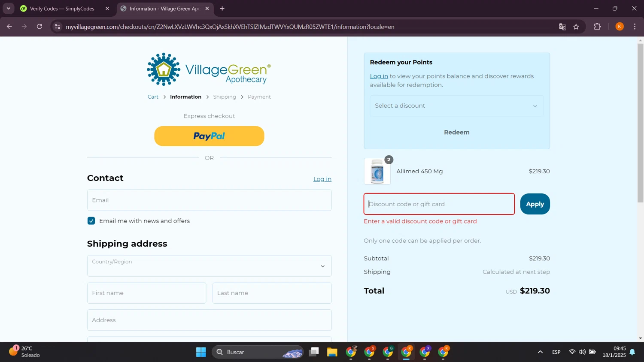644x362 pixels.
Task: Open the weather widget showing 26°C
Action: (x=25, y=352)
